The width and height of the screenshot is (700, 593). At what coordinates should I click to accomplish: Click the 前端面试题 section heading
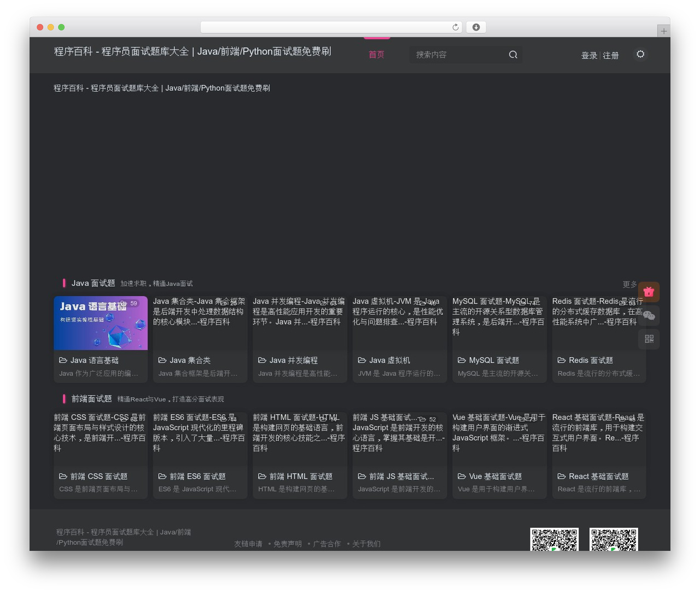tap(92, 399)
